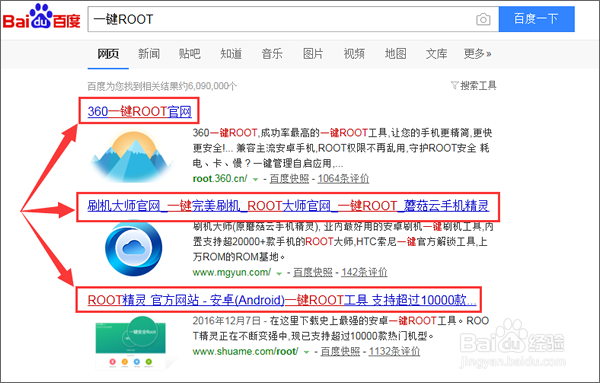Visit the www.mgyun.com/ URL
Screen dimensions: 600x383
pos(232,272)
